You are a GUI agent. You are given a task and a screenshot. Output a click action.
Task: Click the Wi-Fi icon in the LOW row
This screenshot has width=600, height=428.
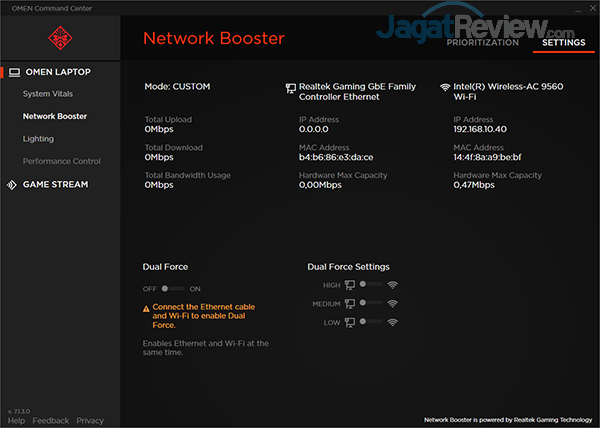pyautogui.click(x=393, y=322)
